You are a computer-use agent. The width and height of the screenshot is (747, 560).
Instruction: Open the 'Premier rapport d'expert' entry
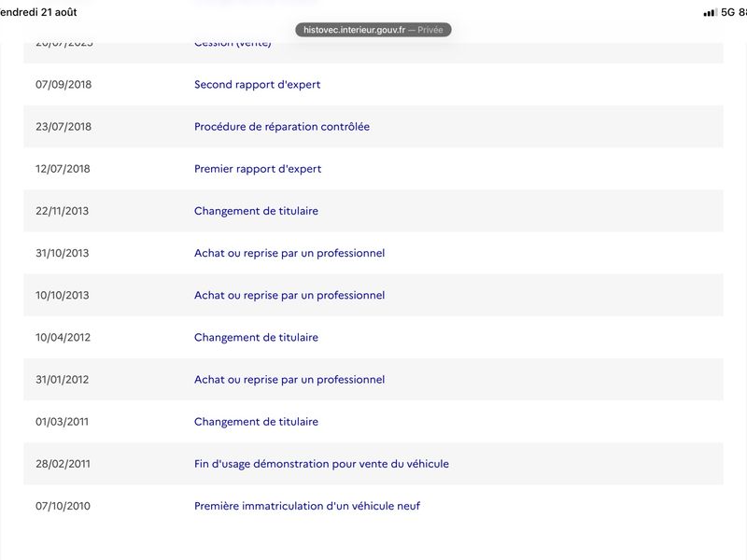[x=258, y=169]
